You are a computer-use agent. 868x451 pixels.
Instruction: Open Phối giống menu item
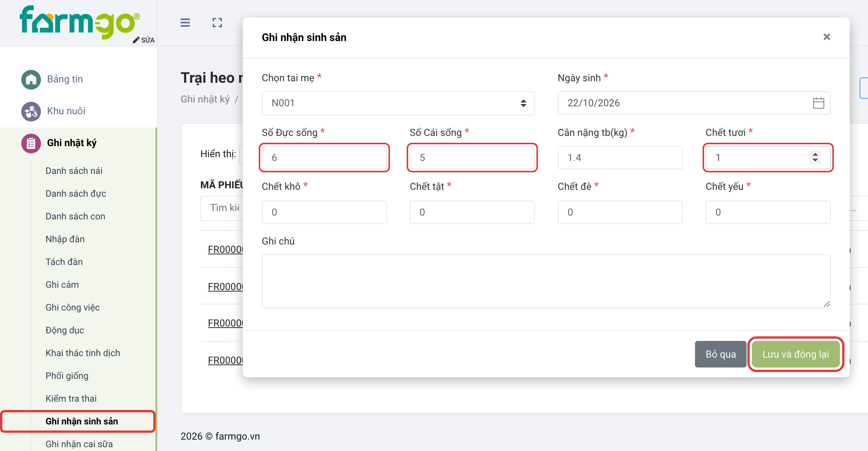coord(67,376)
